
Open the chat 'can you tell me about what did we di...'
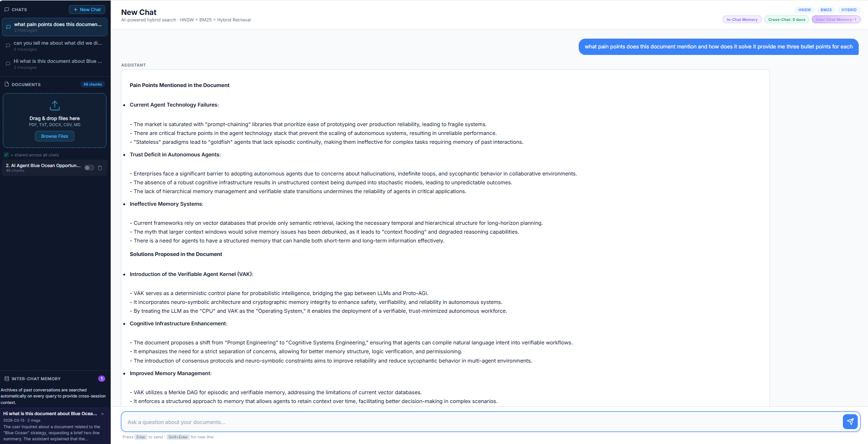(x=54, y=46)
